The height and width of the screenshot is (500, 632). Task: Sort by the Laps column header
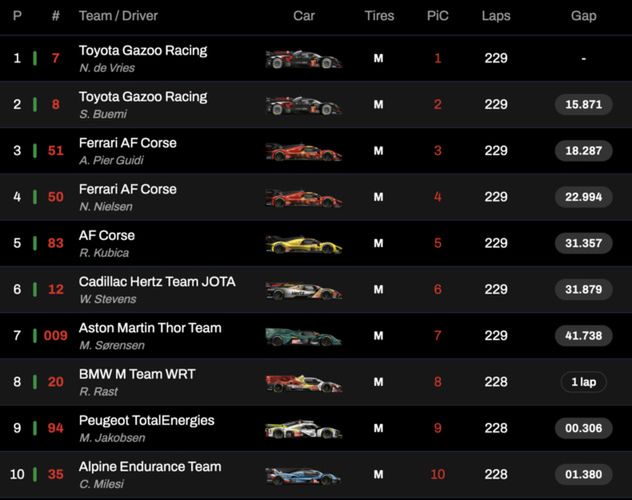[x=495, y=16]
